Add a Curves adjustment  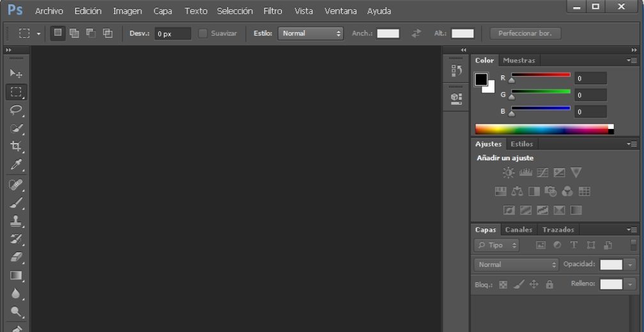point(542,172)
